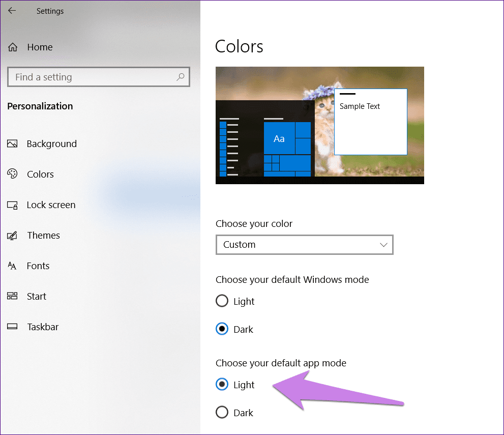Click the Colors palette icon
The image size is (504, 435).
click(12, 174)
